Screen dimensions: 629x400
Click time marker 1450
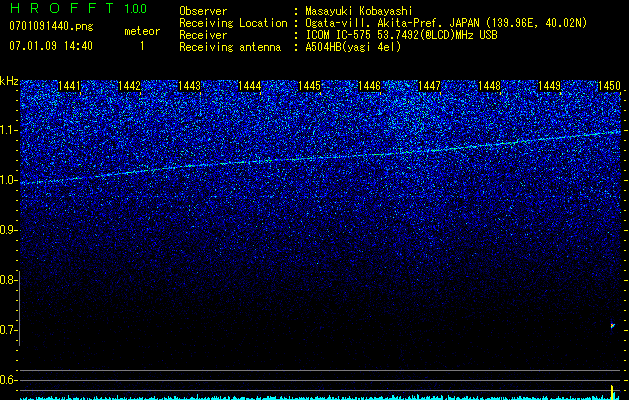(x=609, y=86)
